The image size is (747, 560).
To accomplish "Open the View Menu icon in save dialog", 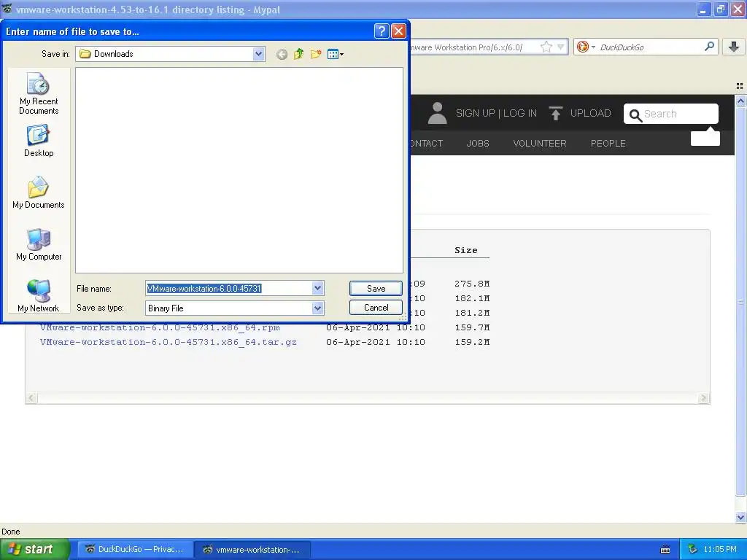I will click(x=336, y=54).
